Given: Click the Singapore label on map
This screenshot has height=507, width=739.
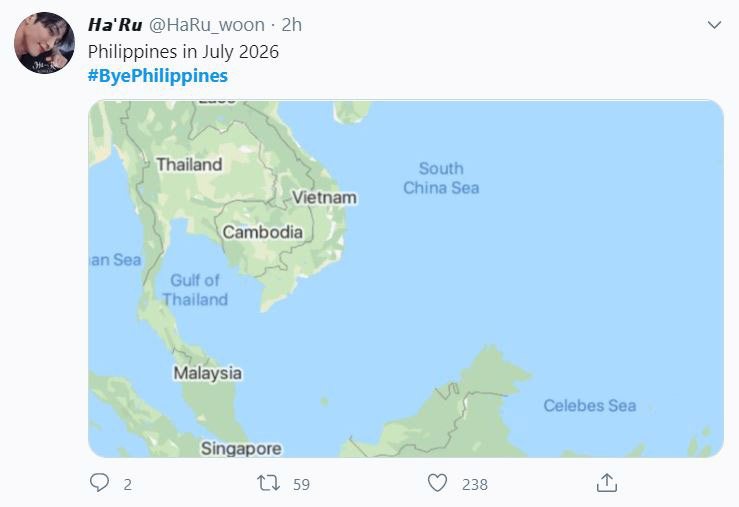Looking at the screenshot, I should point(241,449).
